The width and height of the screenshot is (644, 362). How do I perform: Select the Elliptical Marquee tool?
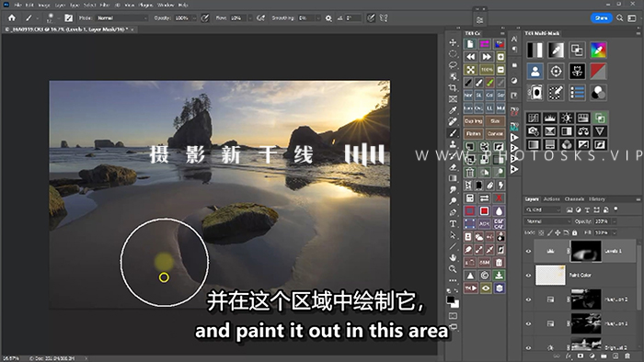click(x=453, y=53)
